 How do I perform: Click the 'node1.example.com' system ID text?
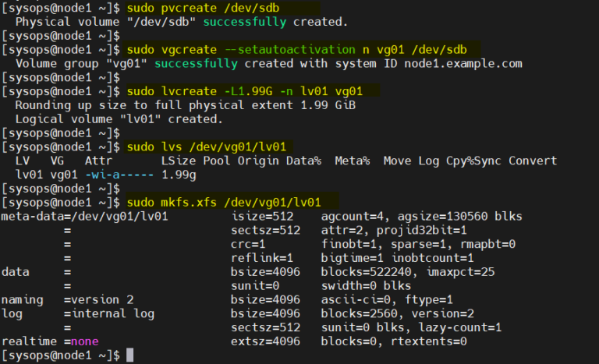click(463, 63)
